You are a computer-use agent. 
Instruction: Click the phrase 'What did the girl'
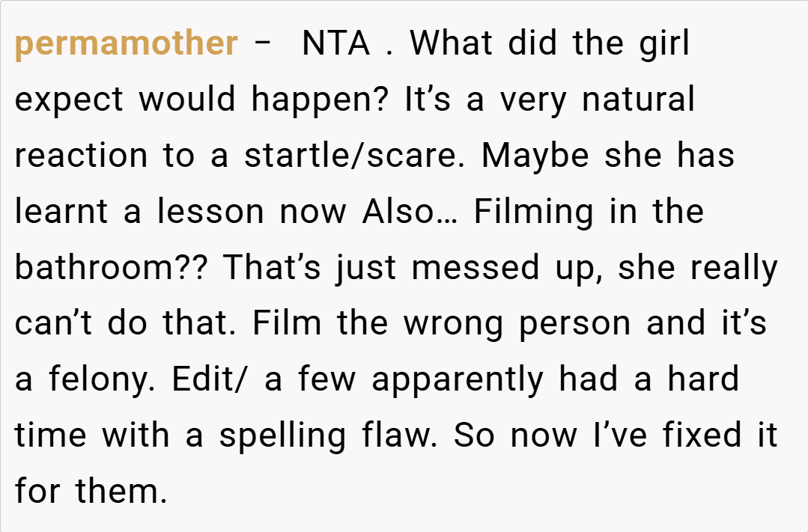pos(549,44)
